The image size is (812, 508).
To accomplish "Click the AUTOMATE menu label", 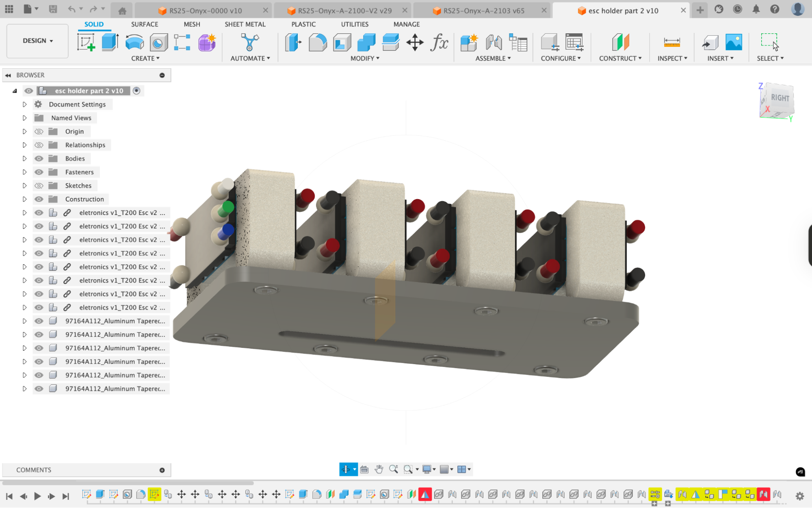I will point(250,59).
